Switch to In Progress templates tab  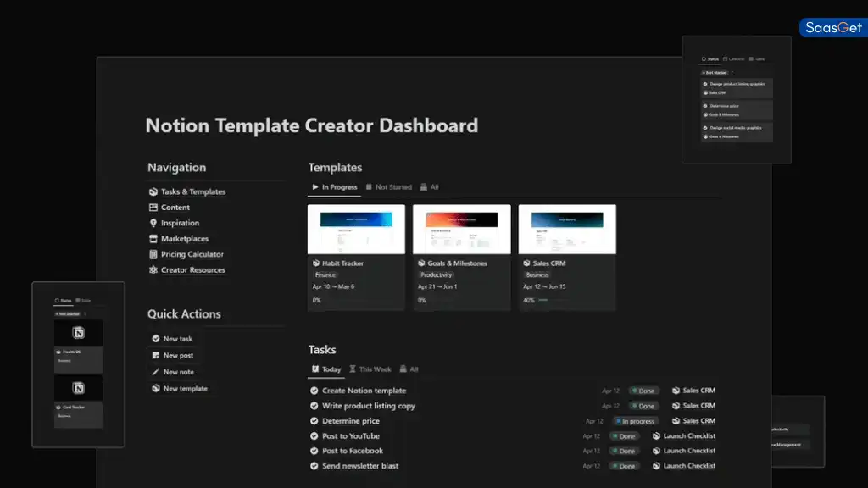coord(334,187)
